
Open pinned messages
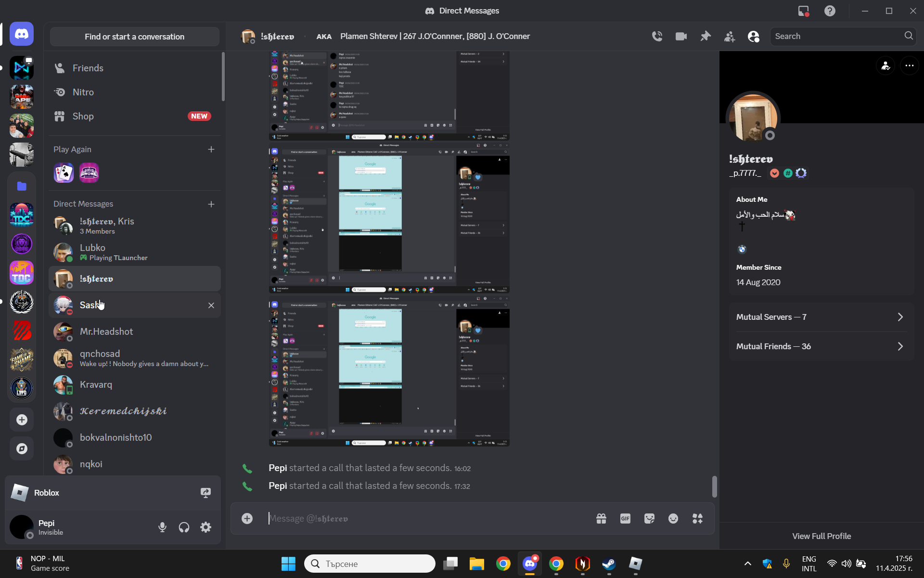point(706,36)
